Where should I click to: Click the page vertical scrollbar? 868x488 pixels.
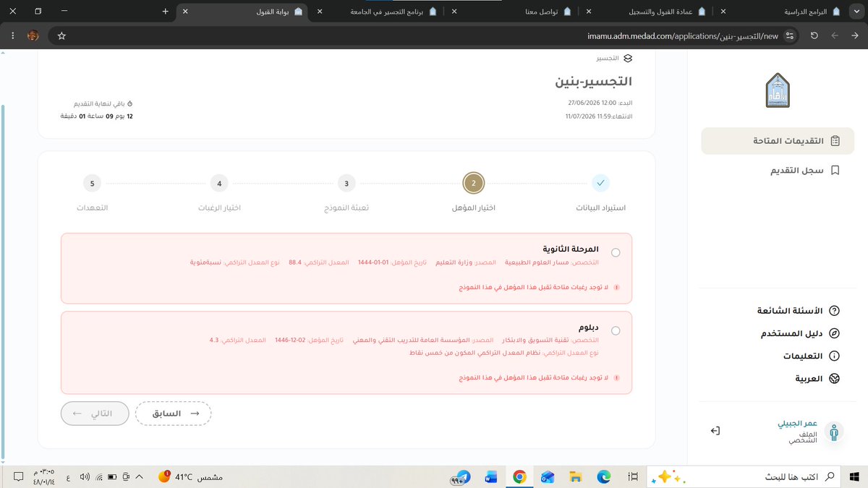tap(4, 282)
